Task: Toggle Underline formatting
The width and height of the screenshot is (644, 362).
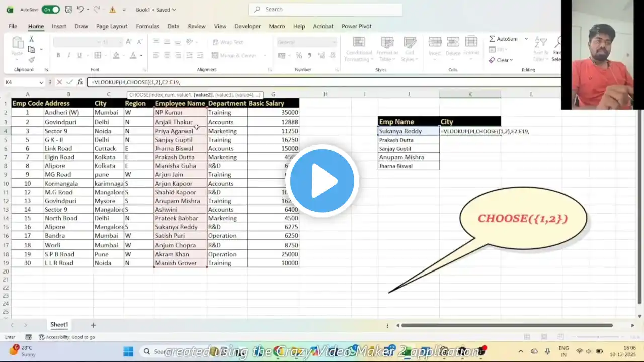Action: coord(79,55)
